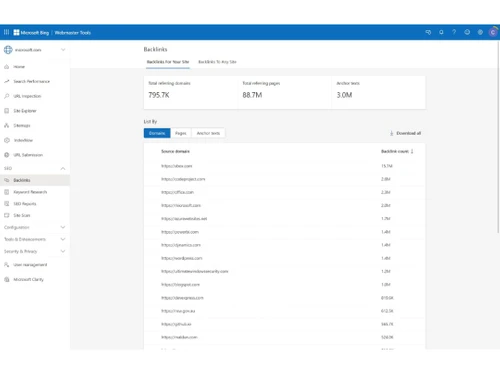Viewport: 500px width, 375px height.
Task: Open the office.com source domain row
Action: tap(284, 192)
